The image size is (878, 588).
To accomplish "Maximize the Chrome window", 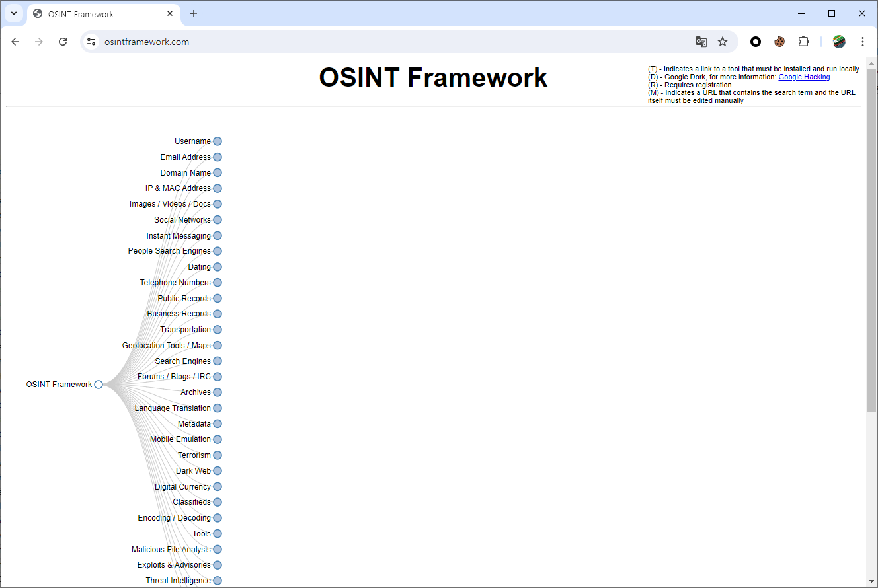I will 832,13.
